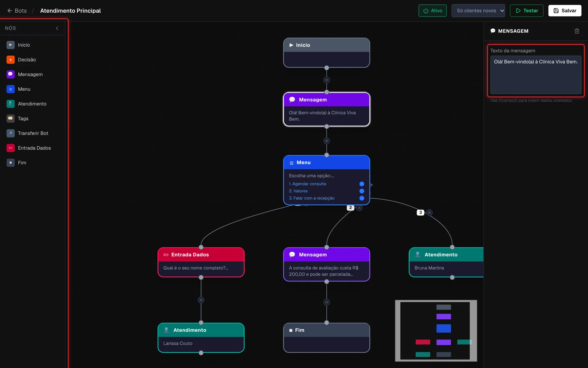The height and width of the screenshot is (368, 588).
Task: Select the Larissa Couto Atendimento node
Action: pos(201,338)
